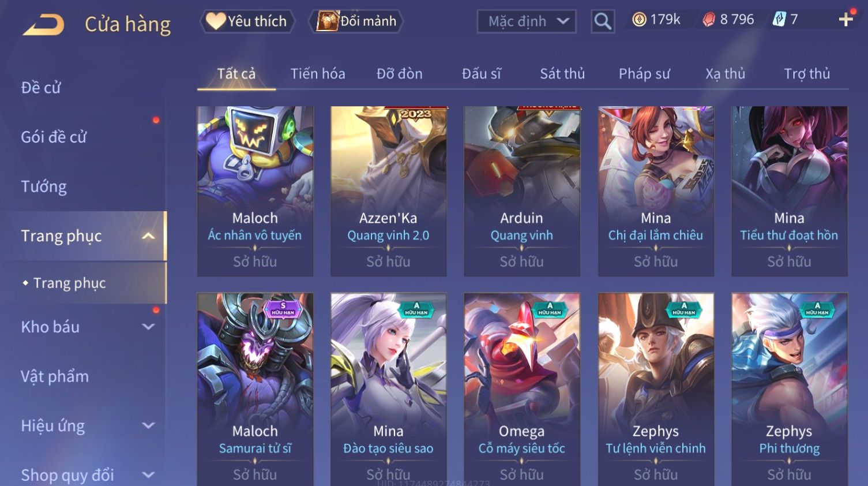Open the search magnifier icon

pos(603,21)
